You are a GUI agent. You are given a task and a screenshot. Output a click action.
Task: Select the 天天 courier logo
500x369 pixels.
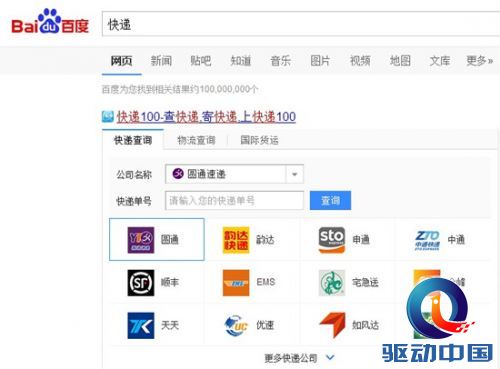click(x=141, y=325)
